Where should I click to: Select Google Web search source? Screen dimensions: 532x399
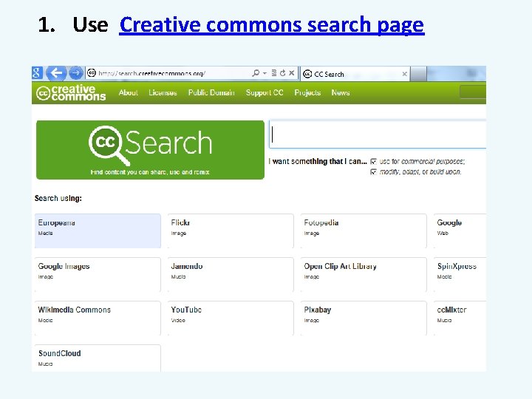coord(460,231)
